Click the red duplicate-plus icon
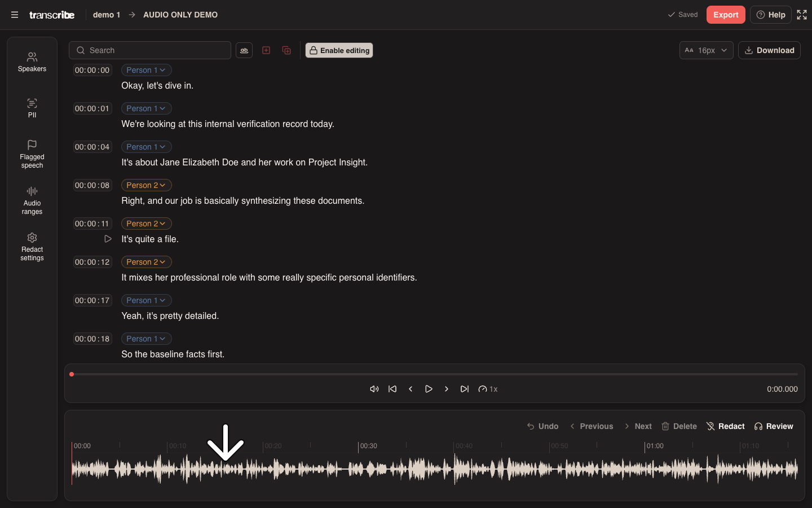The height and width of the screenshot is (508, 812). tap(286, 50)
